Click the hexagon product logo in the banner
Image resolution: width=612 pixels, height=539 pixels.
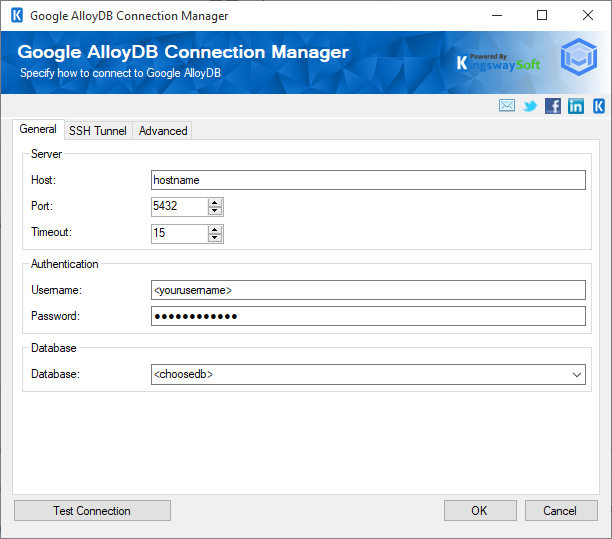click(578, 57)
